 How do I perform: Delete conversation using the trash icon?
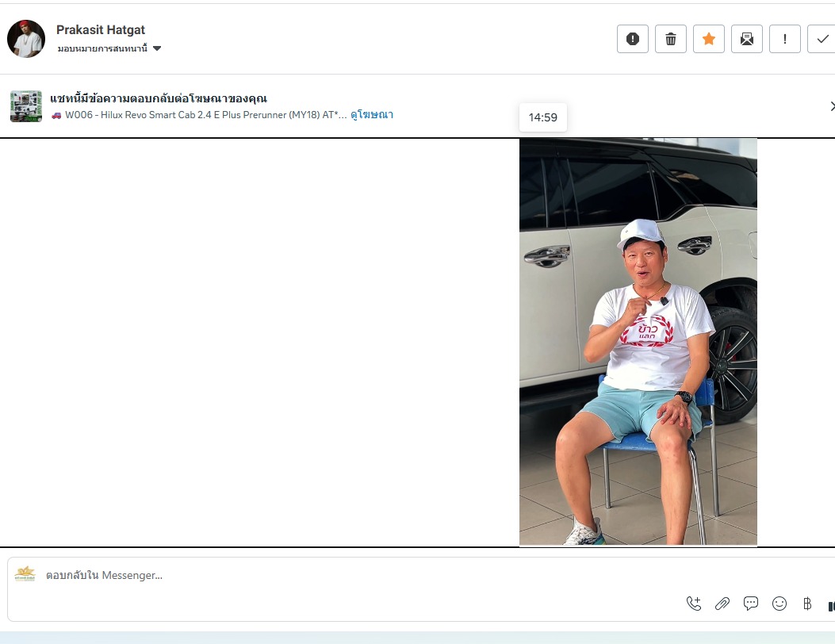click(x=670, y=39)
